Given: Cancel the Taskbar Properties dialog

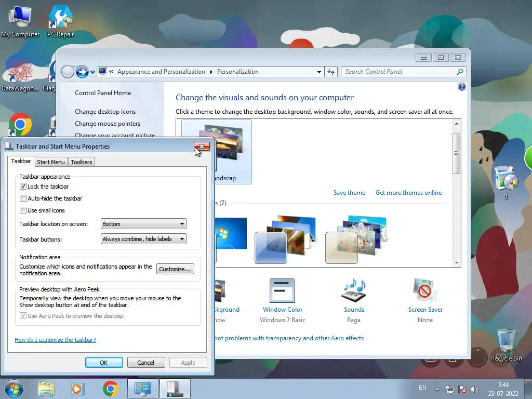Looking at the screenshot, I should [146, 362].
